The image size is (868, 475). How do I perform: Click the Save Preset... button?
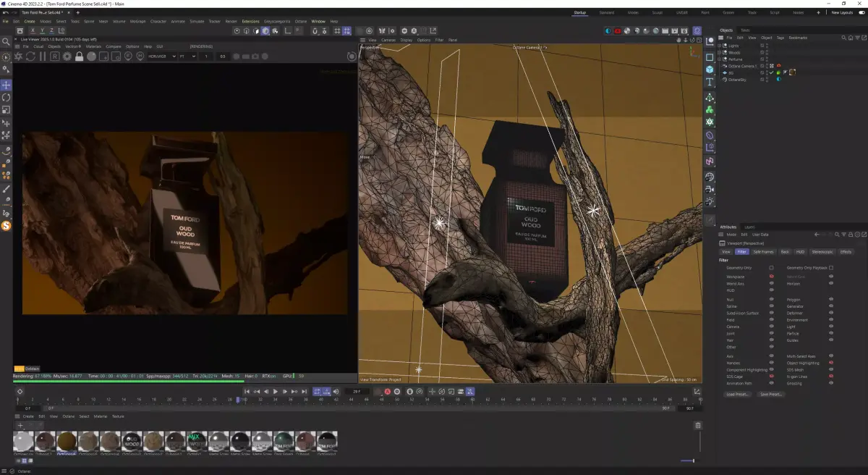click(x=770, y=394)
